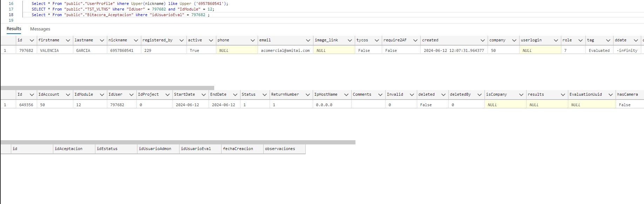Viewport: 644px width, 204px height.
Task: Select the email cell acomercial@amitai.com
Action: pos(285,50)
